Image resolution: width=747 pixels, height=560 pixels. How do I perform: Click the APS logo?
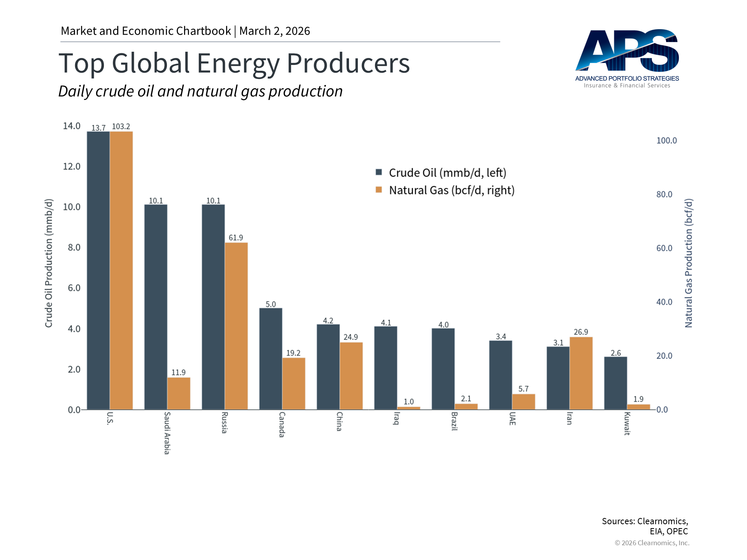pyautogui.click(x=627, y=58)
